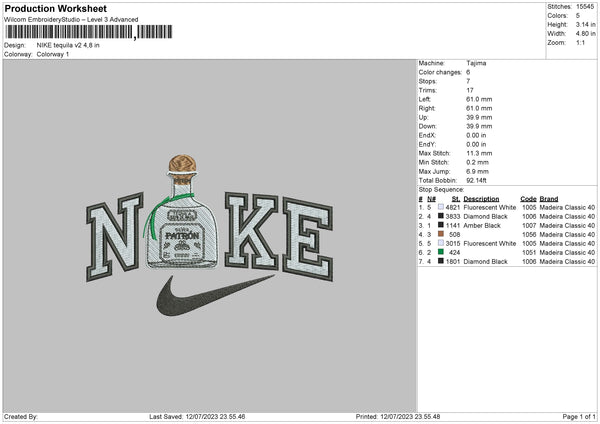The image size is (600, 424).
Task: Click the "N#" column header
Action: click(431, 199)
